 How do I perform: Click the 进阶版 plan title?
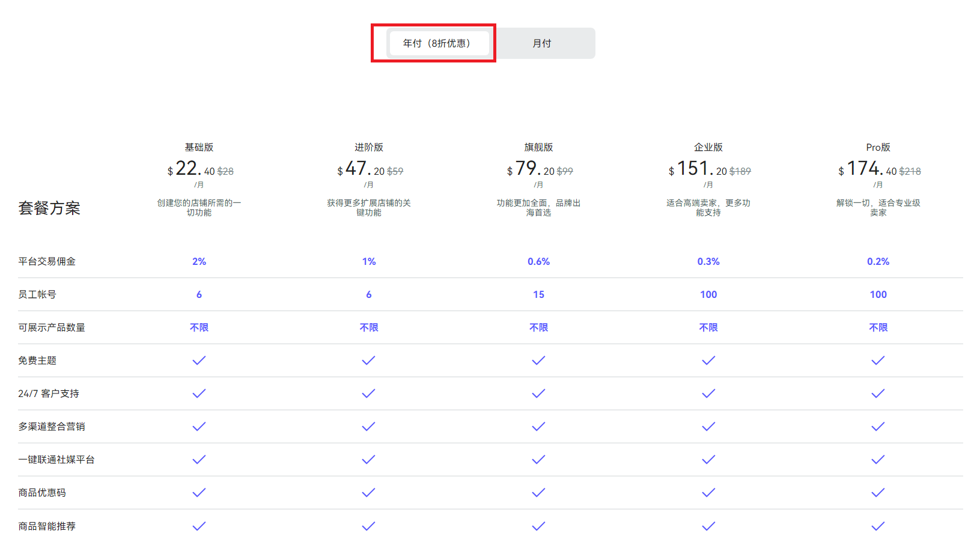[x=368, y=147]
